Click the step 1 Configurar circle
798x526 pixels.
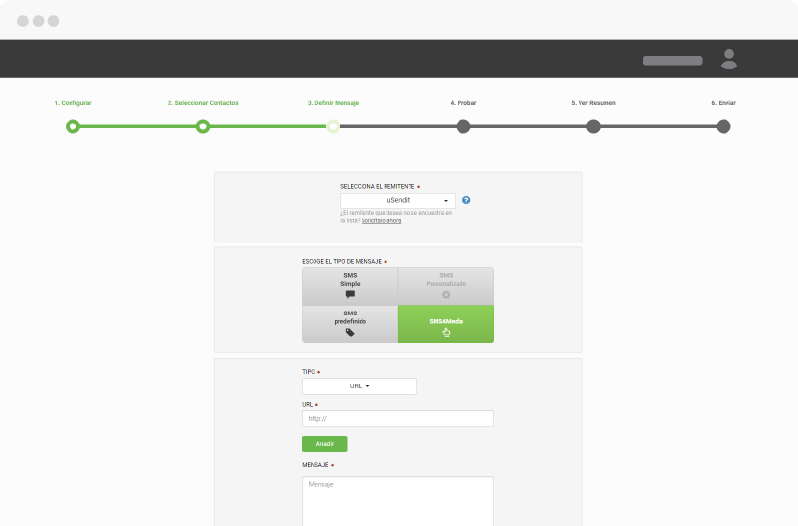click(72, 126)
